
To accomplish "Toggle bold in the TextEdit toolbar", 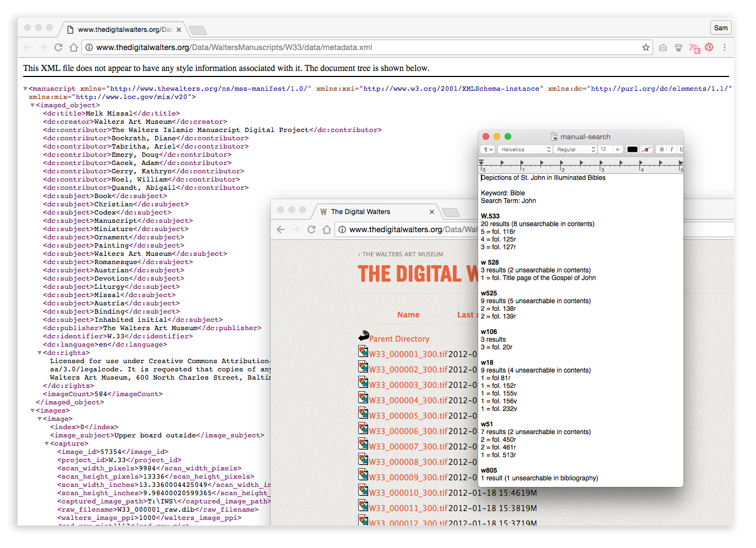I will 661,149.
